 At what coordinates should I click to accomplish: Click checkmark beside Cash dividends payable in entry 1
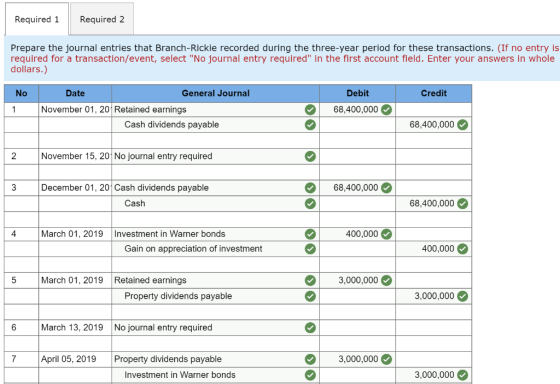click(310, 125)
